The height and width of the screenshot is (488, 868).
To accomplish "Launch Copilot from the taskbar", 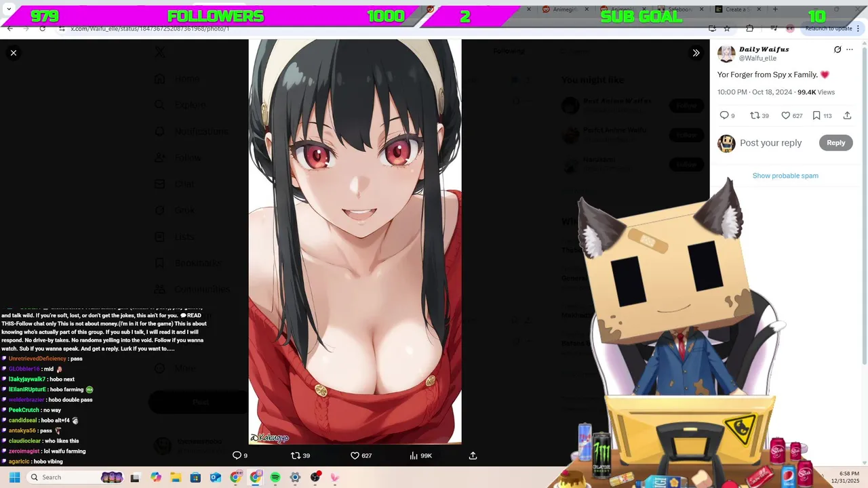I will (x=156, y=477).
